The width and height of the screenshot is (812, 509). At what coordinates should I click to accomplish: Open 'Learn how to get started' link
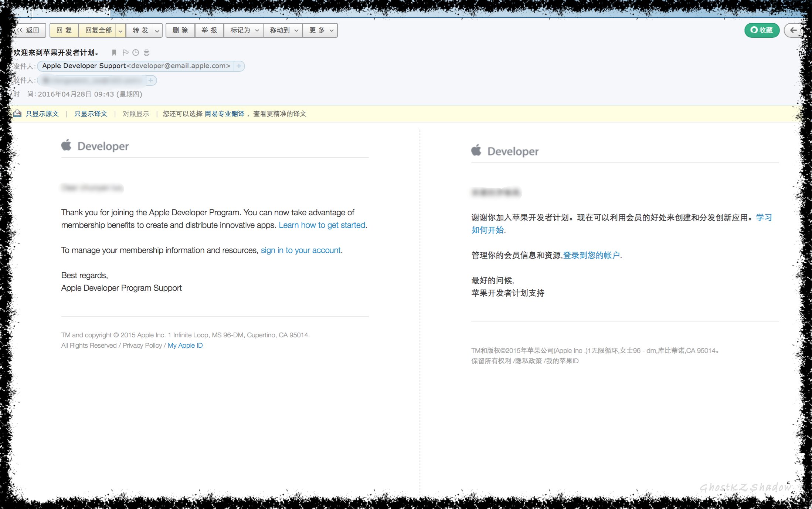(322, 225)
